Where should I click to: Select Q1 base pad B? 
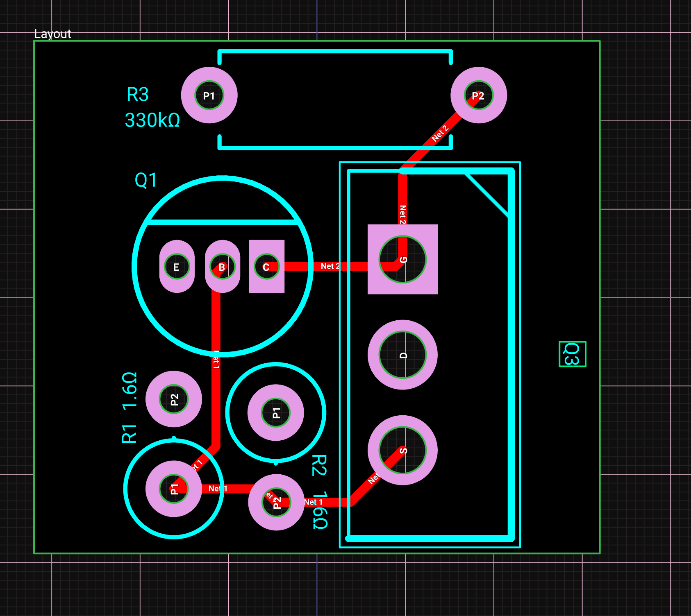coord(222,267)
